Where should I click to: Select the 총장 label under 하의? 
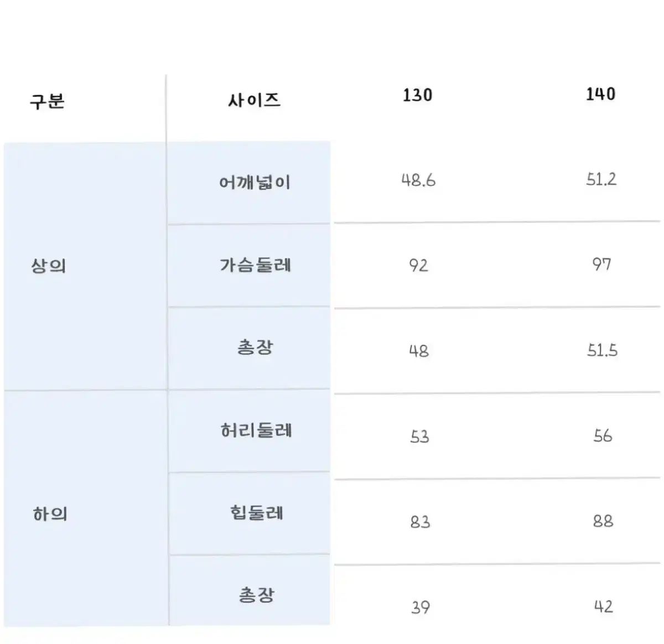click(x=256, y=595)
